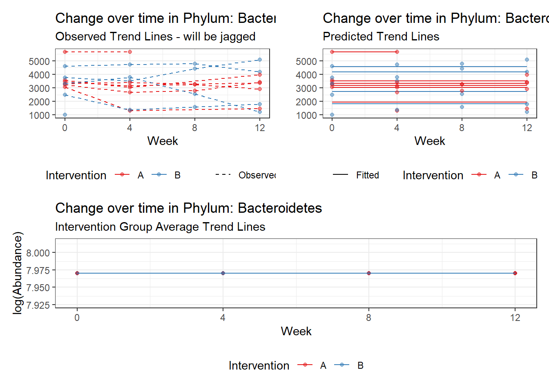Click the log(Abundance) y-axis label

point(17,273)
